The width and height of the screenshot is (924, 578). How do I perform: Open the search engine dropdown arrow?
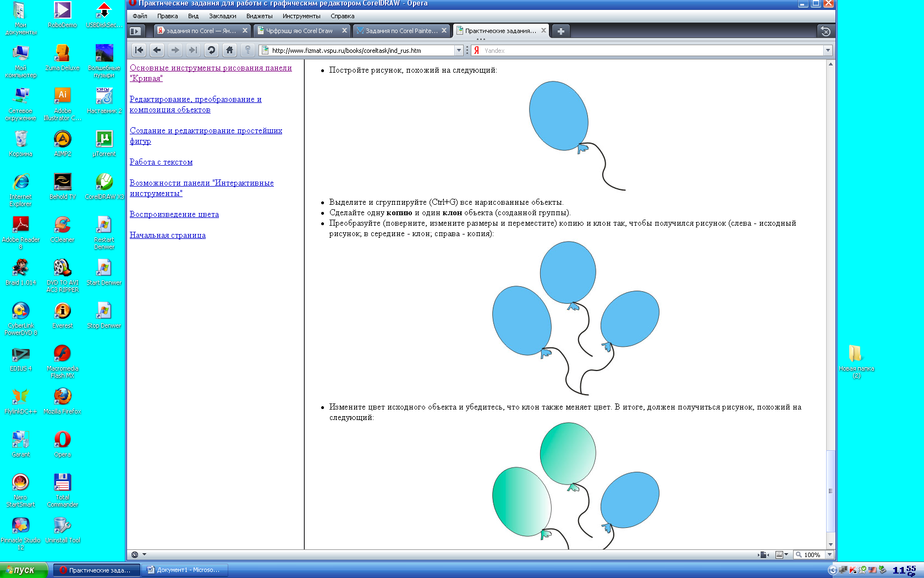(x=827, y=50)
